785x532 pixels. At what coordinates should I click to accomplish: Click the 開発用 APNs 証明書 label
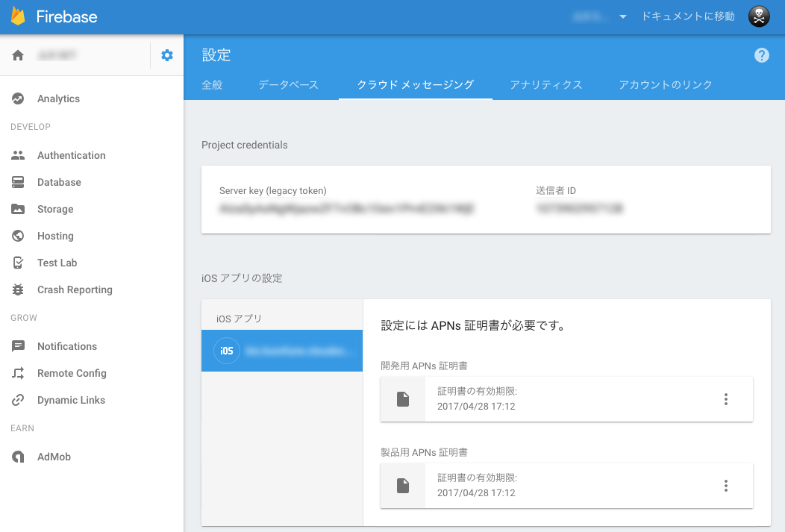424,366
